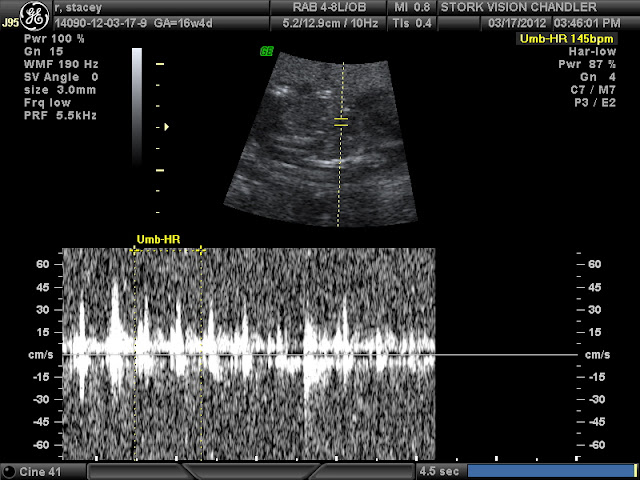Click the GE logo icon

[x=34, y=16]
